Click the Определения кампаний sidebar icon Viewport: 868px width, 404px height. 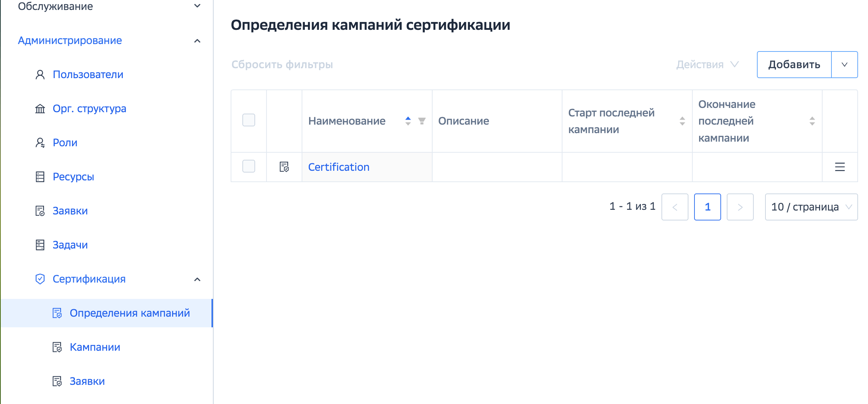click(x=57, y=313)
